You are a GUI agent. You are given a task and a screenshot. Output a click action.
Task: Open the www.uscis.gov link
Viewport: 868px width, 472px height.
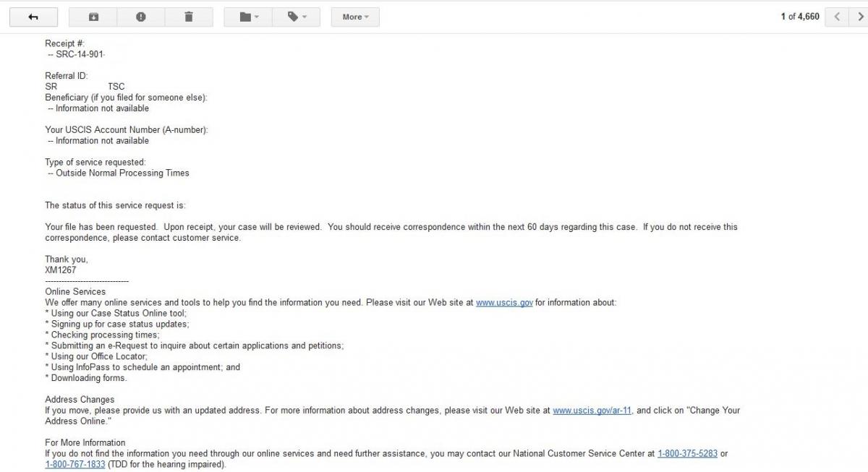(x=504, y=303)
